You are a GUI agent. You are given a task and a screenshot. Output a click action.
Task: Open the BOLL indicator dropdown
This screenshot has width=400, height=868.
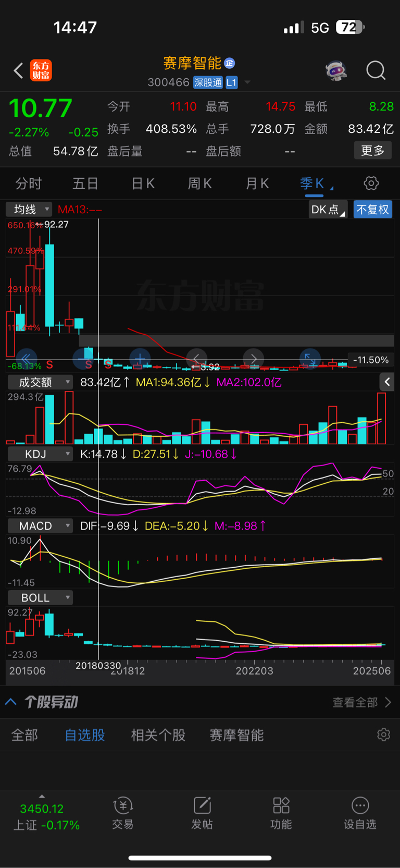click(x=40, y=598)
